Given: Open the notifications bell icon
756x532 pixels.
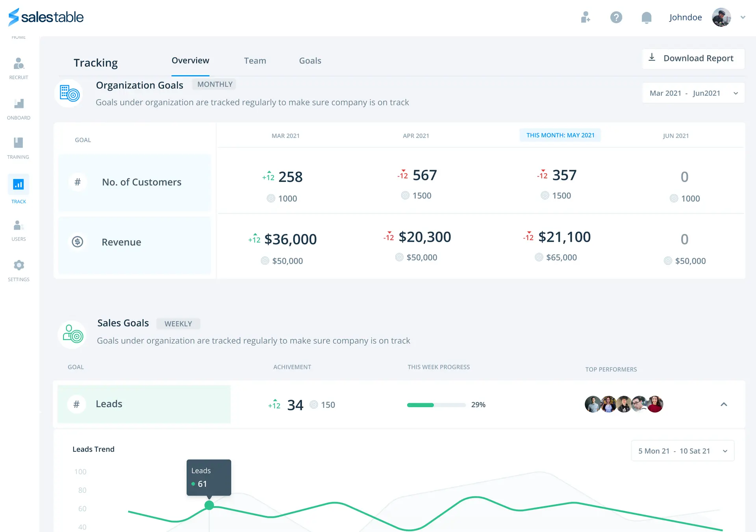Looking at the screenshot, I should 646,17.
